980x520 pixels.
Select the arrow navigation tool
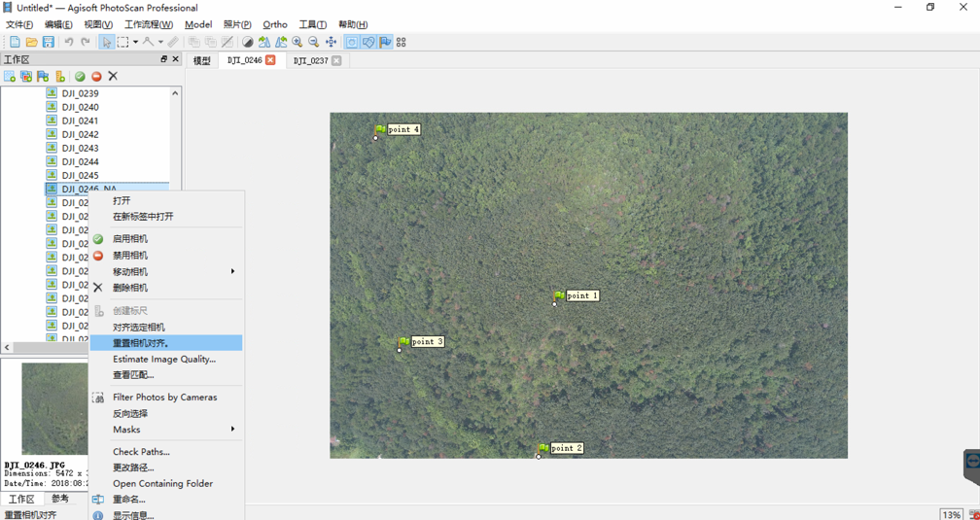[107, 42]
